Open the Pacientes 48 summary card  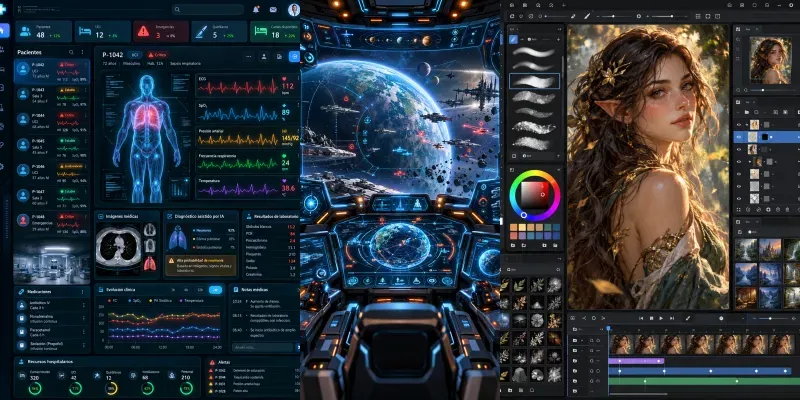point(43,32)
